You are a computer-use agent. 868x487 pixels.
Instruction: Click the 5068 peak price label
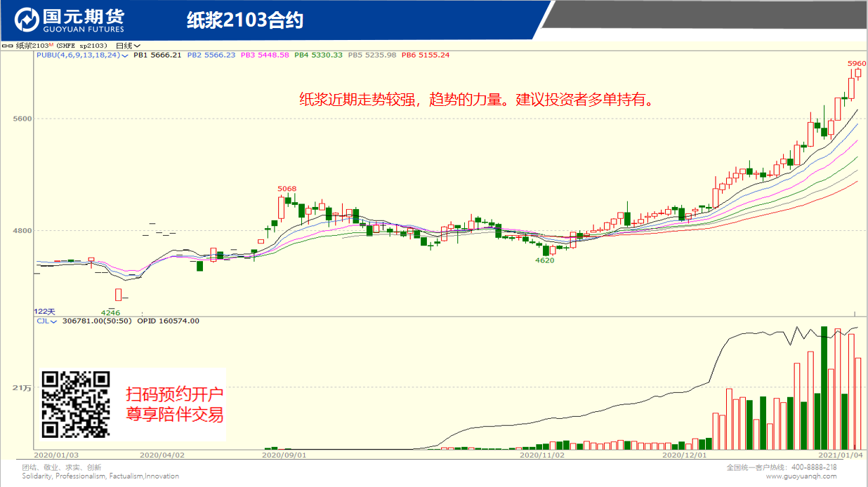click(x=287, y=189)
